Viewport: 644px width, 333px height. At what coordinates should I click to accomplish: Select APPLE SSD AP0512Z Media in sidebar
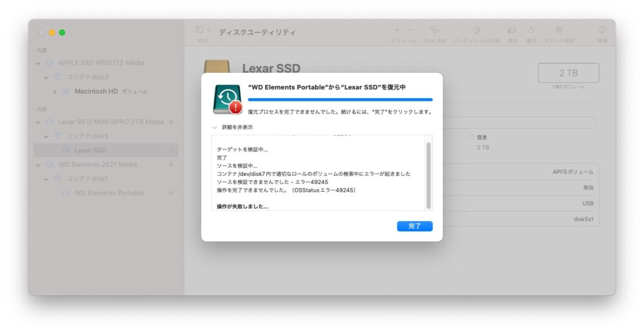[x=101, y=63]
